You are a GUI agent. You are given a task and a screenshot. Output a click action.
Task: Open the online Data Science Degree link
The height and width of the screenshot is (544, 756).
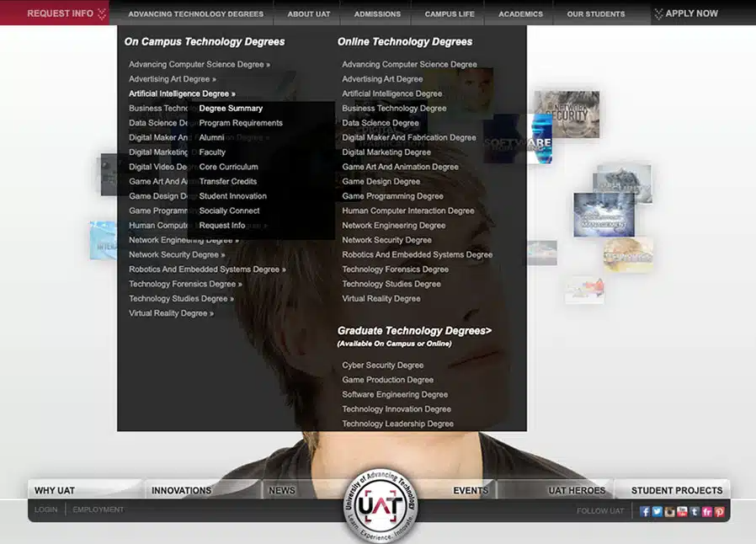tap(380, 123)
